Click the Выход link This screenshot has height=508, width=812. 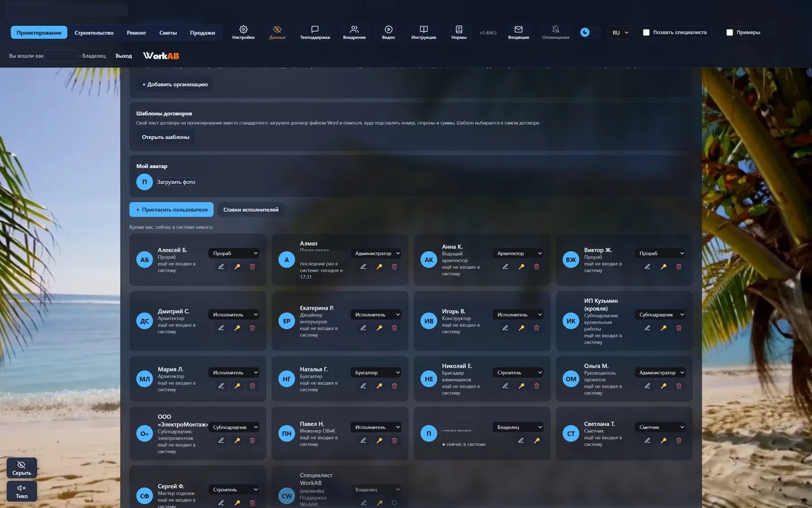123,56
